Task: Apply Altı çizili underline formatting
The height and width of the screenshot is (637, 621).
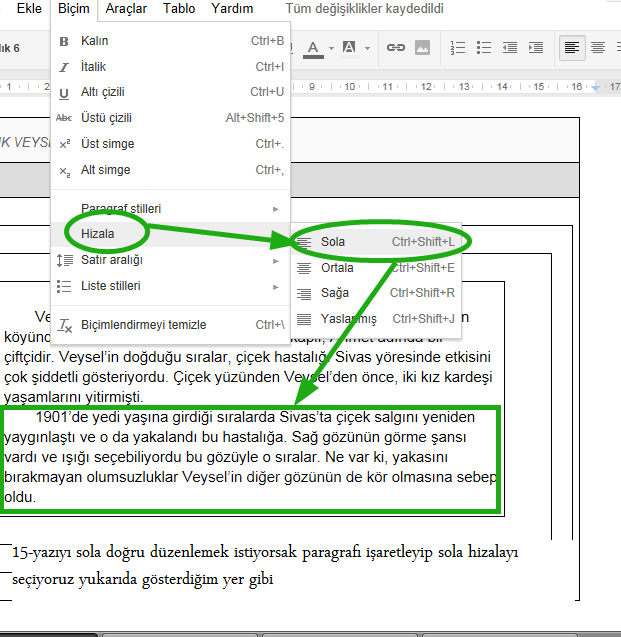Action: (x=171, y=92)
